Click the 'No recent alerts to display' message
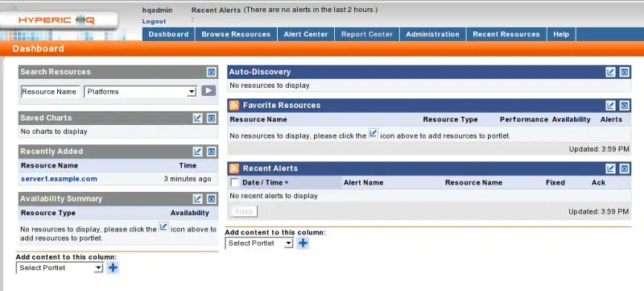 [274, 196]
